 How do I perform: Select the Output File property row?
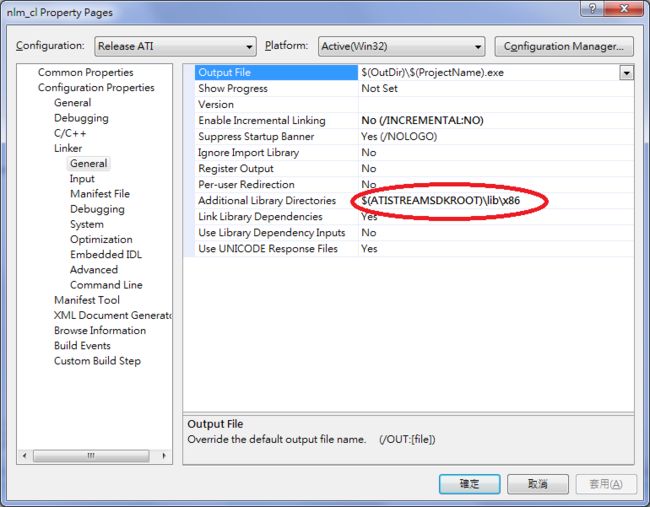coord(276,73)
